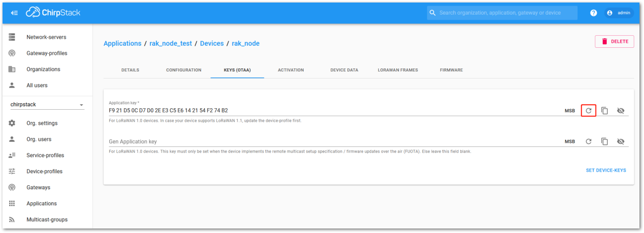Toggle MSB byte order for Gen Application key
This screenshot has width=644, height=233.
[x=569, y=141]
